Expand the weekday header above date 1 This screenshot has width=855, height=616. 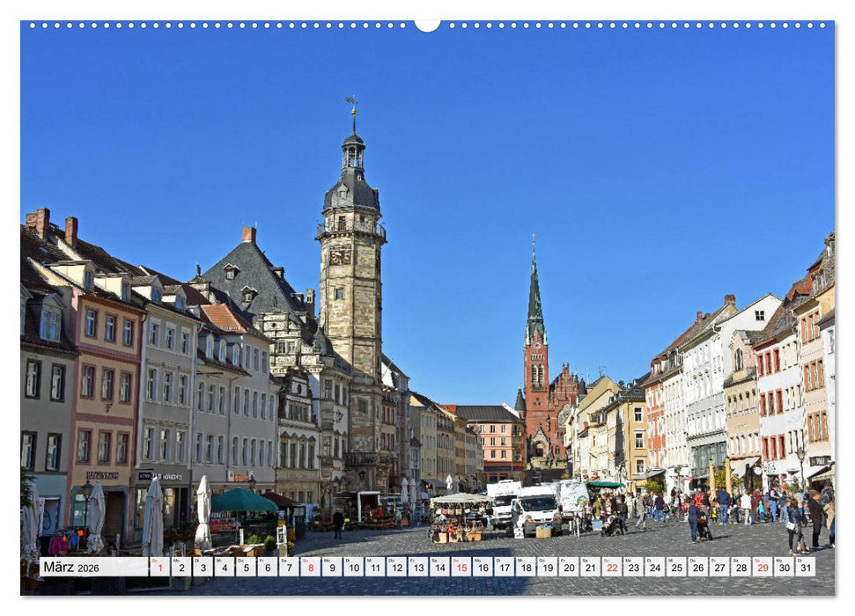tap(154, 562)
